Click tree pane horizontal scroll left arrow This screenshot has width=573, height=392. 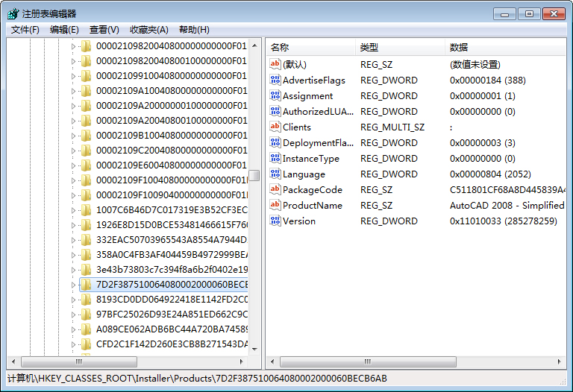tap(13, 361)
